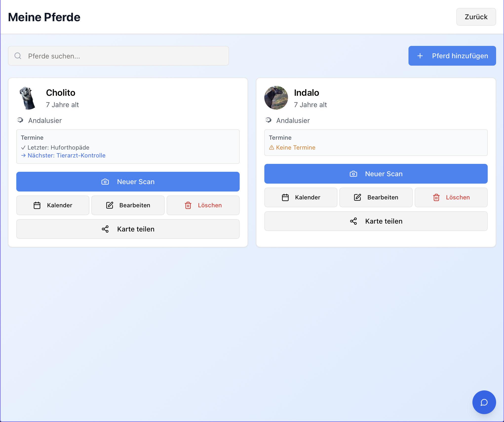Click the share icon on Indalo's card

pos(353,221)
